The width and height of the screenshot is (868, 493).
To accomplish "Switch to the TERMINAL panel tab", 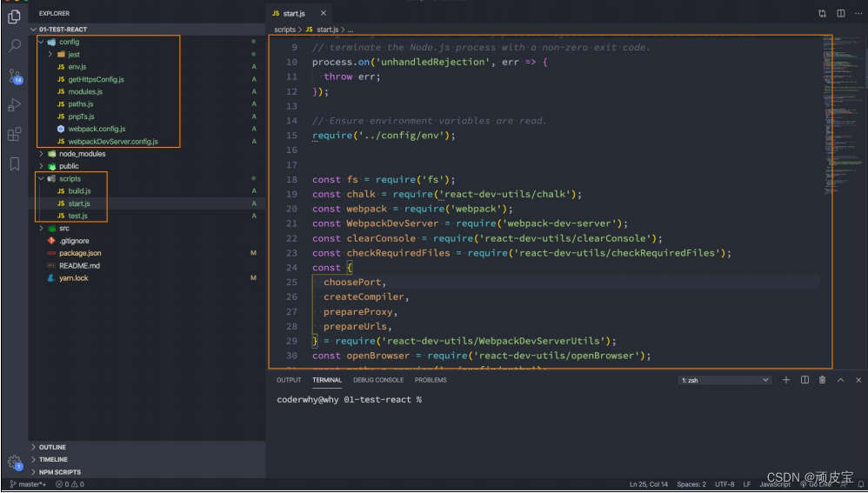I will (x=327, y=380).
